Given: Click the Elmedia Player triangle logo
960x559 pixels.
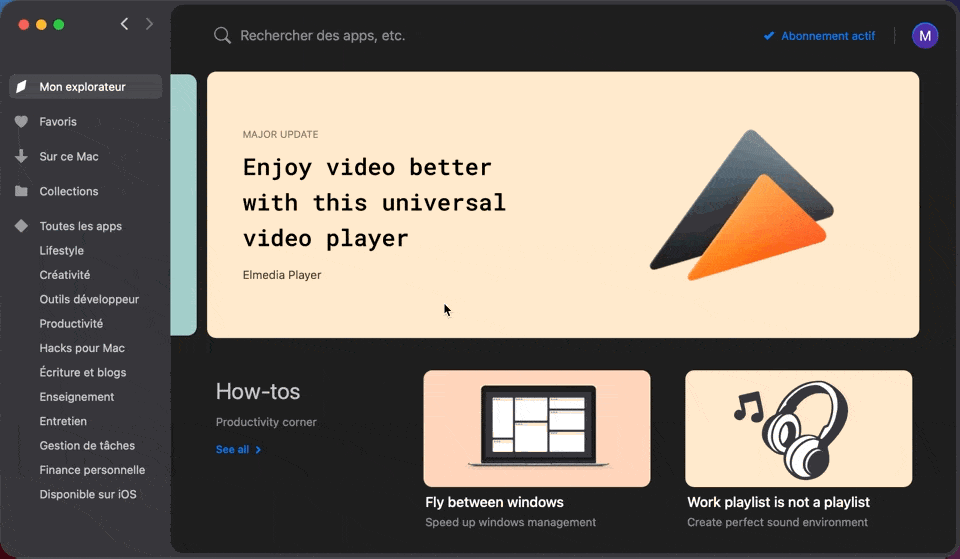Looking at the screenshot, I should 741,205.
